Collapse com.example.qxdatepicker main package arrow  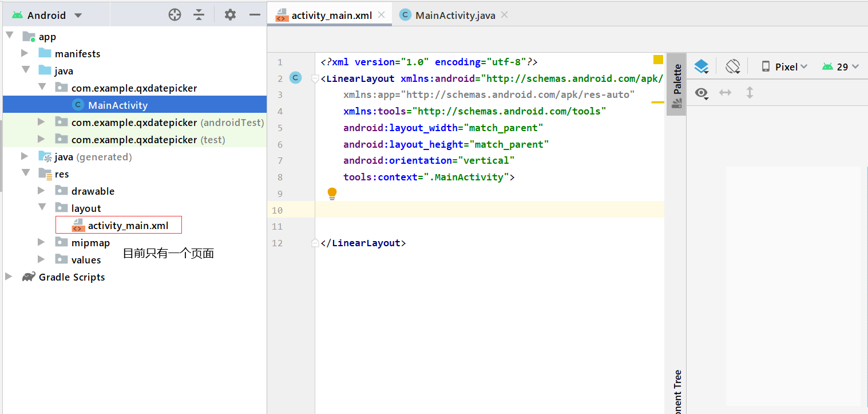click(x=42, y=88)
